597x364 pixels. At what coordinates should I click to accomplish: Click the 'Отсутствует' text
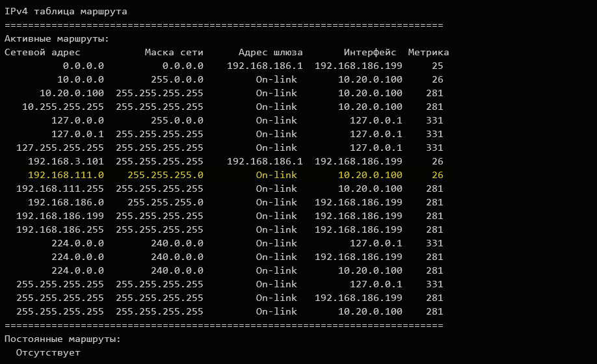click(48, 353)
